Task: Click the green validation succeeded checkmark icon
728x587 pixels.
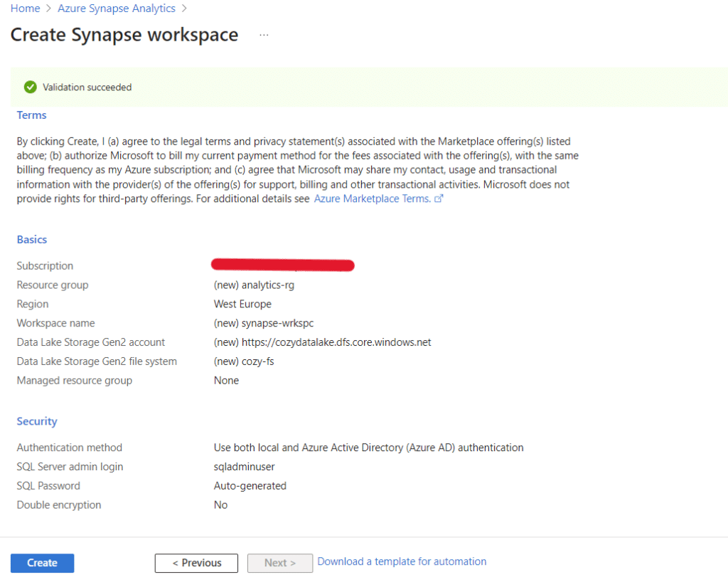Action: [30, 87]
